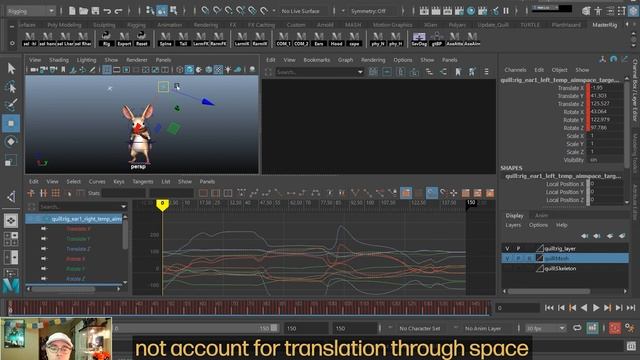This screenshot has width=640, height=360.
Task: Toggle visibility V on the highlighted layer
Action: click(507, 258)
